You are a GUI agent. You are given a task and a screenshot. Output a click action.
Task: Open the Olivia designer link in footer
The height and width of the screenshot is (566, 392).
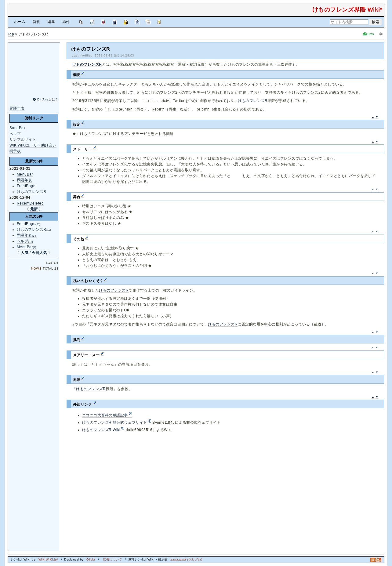[91, 560]
